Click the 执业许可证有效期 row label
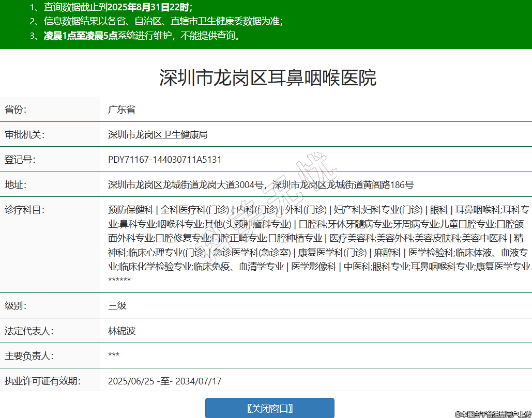 click(42, 381)
